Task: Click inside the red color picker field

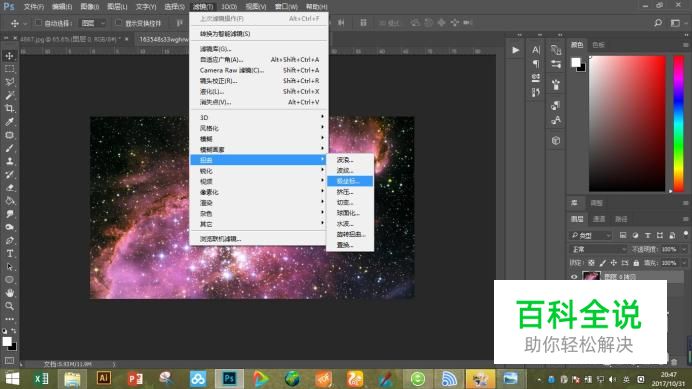Action: (x=627, y=124)
